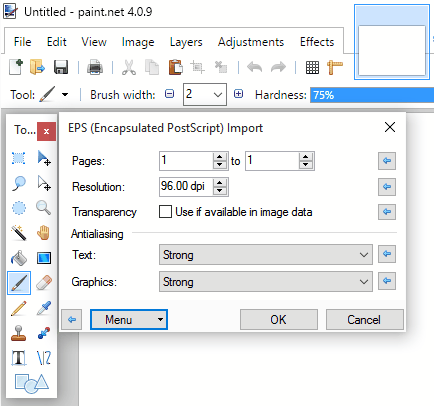This screenshot has width=434, height=406.
Task: Open the File menu
Action: 23,42
